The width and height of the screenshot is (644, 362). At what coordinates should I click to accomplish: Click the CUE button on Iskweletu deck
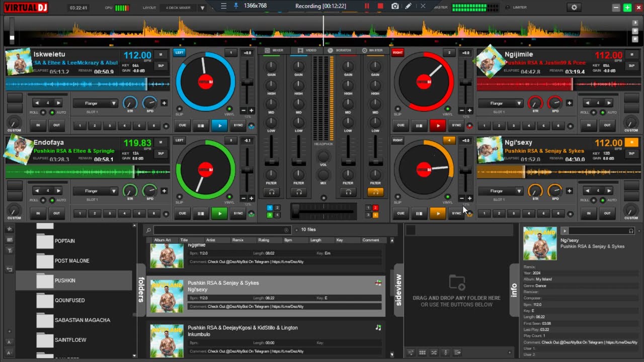coord(182,125)
